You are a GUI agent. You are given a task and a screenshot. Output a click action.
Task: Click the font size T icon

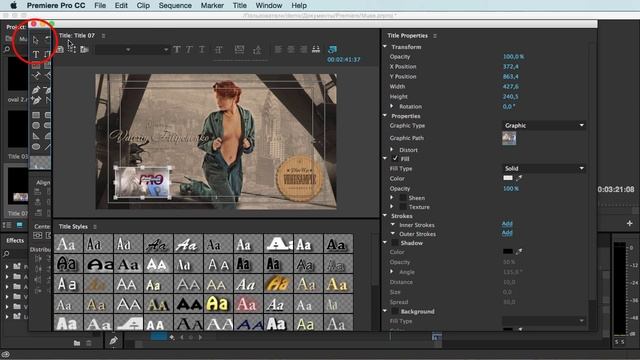[x=219, y=50]
